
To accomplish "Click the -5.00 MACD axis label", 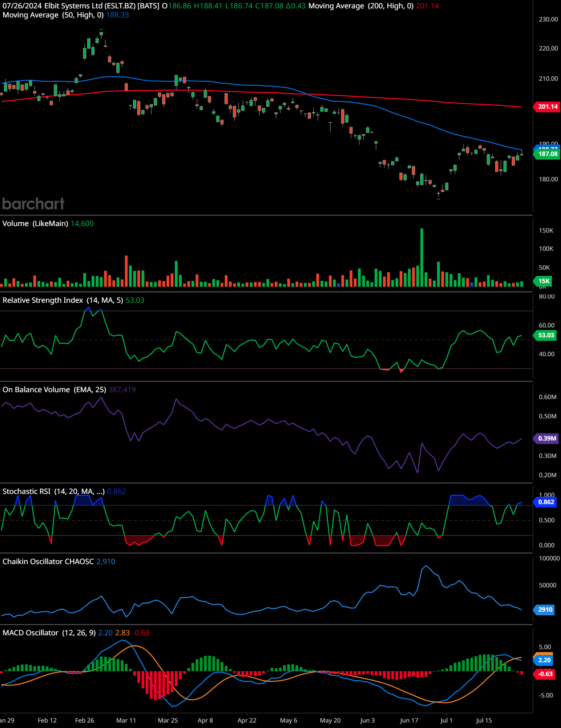I will point(546,695).
